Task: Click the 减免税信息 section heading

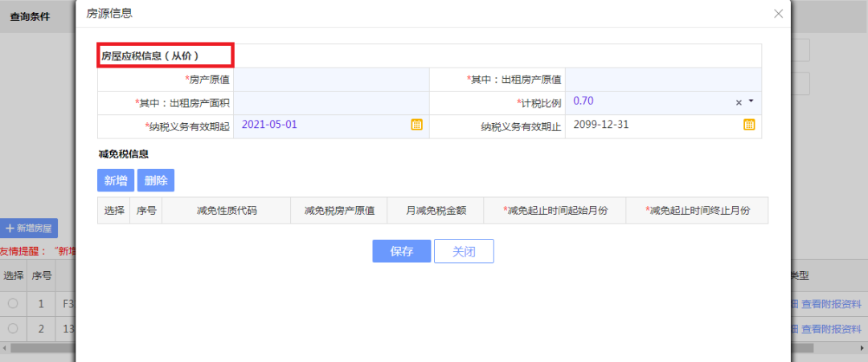Action: [123, 154]
